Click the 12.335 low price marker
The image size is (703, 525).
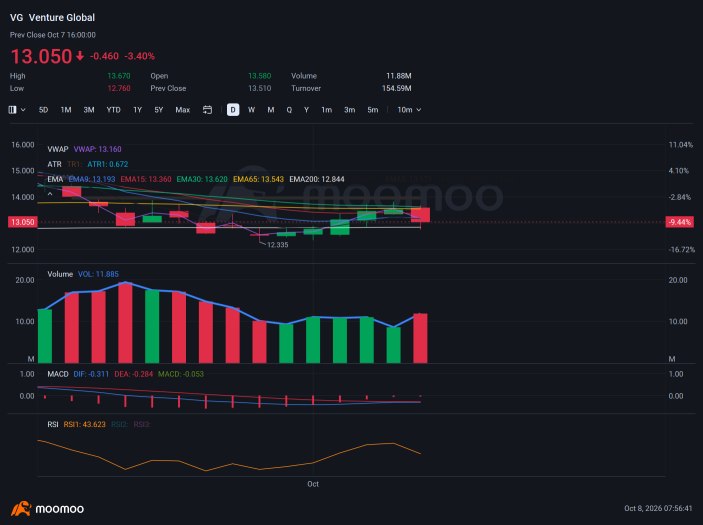click(278, 245)
